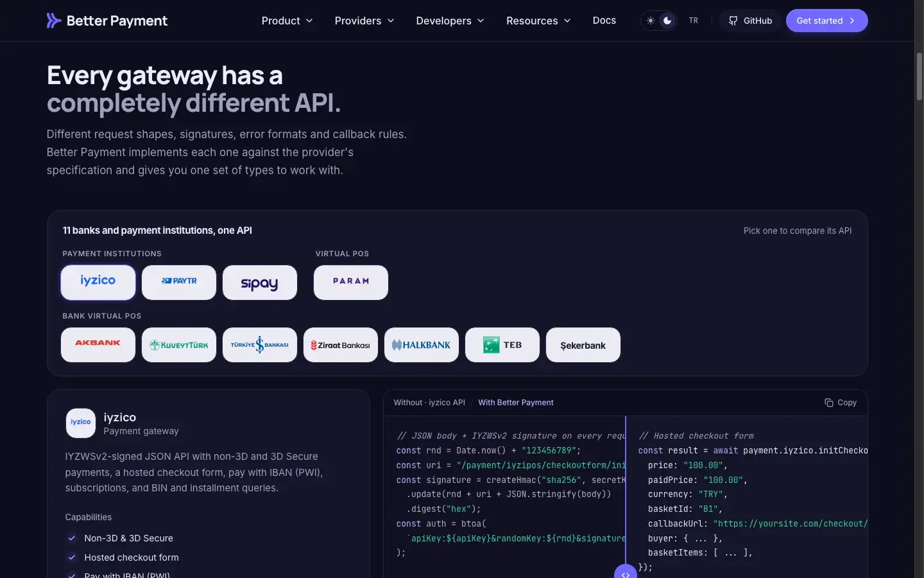This screenshot has height=578, width=924.
Task: Select the Without · iyzico API tab
Action: [429, 403]
